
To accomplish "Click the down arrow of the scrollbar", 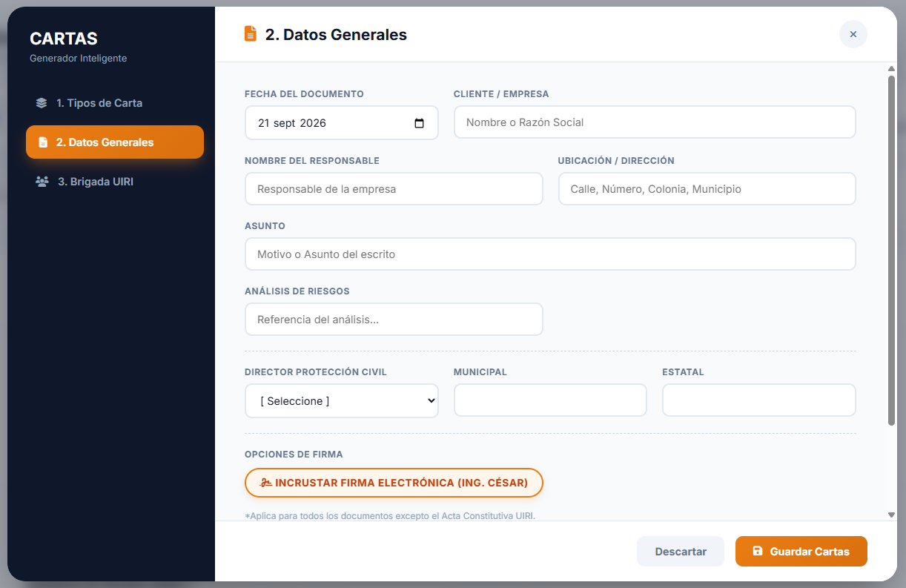I will 892,515.
